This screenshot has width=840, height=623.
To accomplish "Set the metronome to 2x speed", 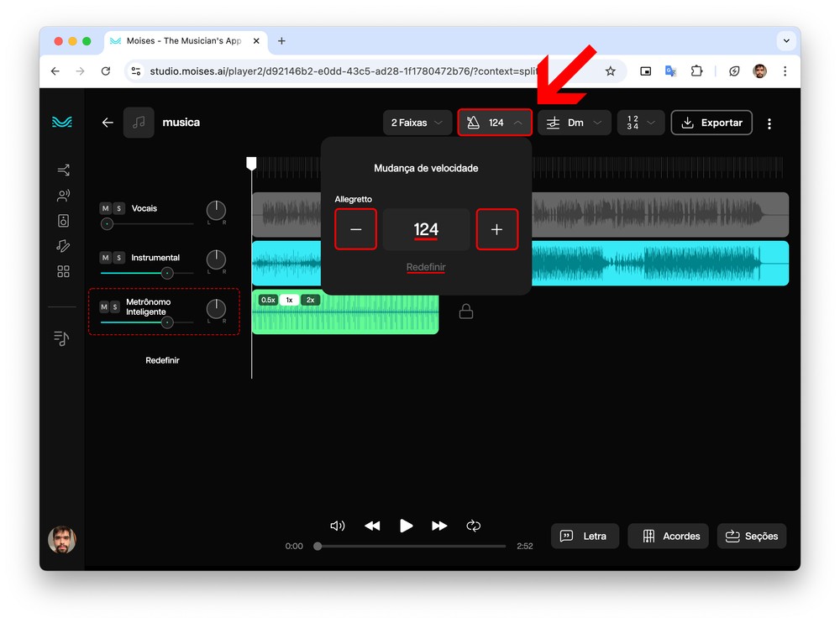I will tap(310, 300).
